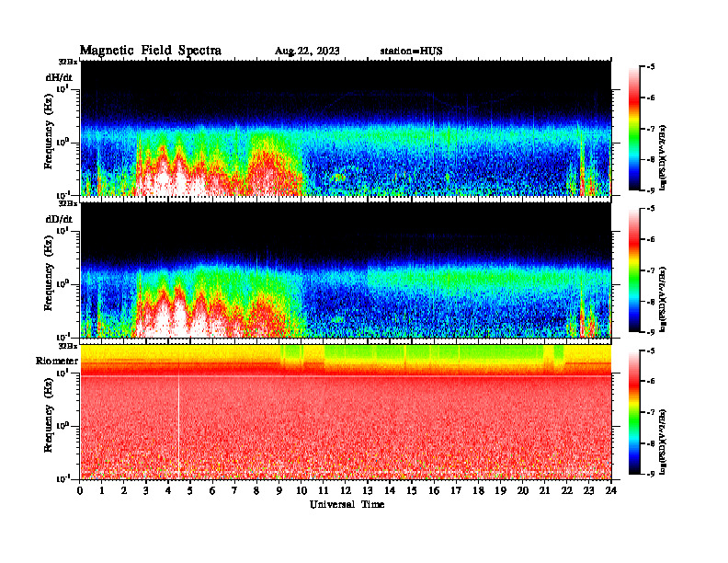Click the dD/dt spectrogram plot area

click(x=346, y=270)
